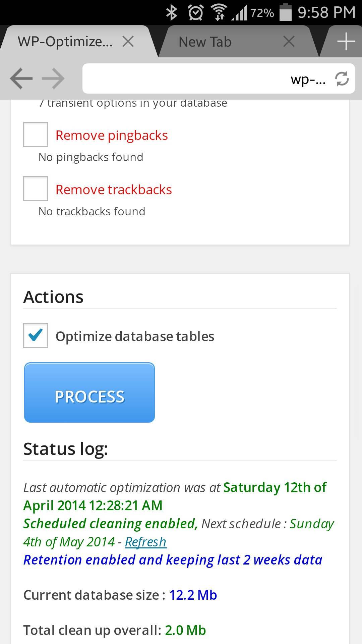Reload the page with the refresh icon
The height and width of the screenshot is (644, 362).
(x=342, y=79)
